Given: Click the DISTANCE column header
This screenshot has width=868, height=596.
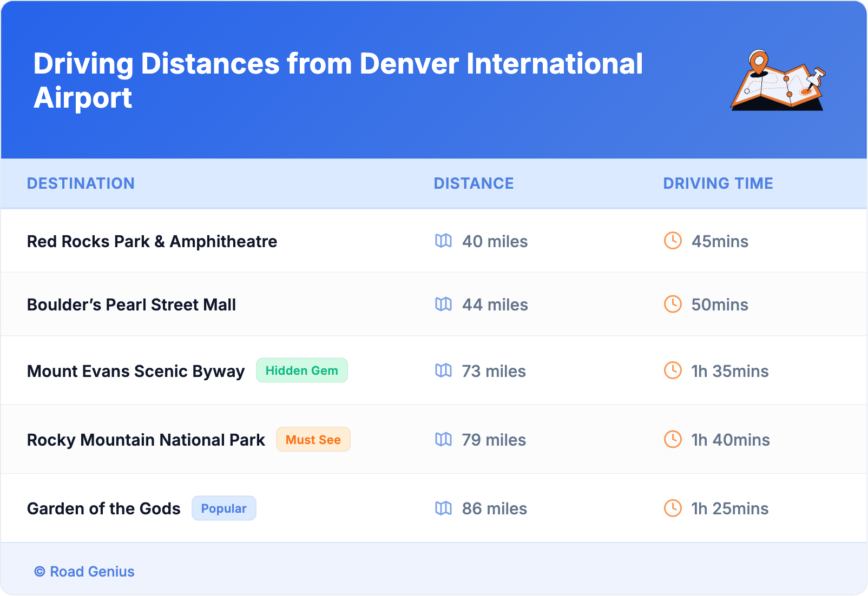Looking at the screenshot, I should tap(474, 183).
